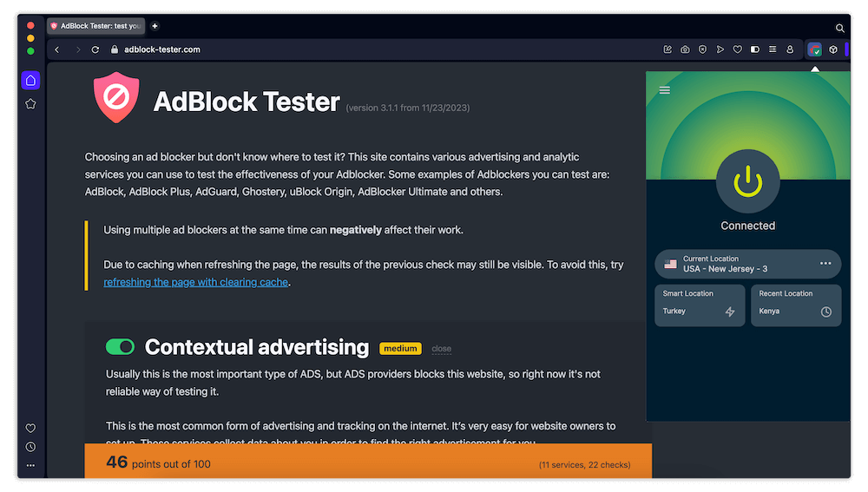Open bookmarks star icon in sidebar
This screenshot has height=492, width=868.
click(30, 104)
